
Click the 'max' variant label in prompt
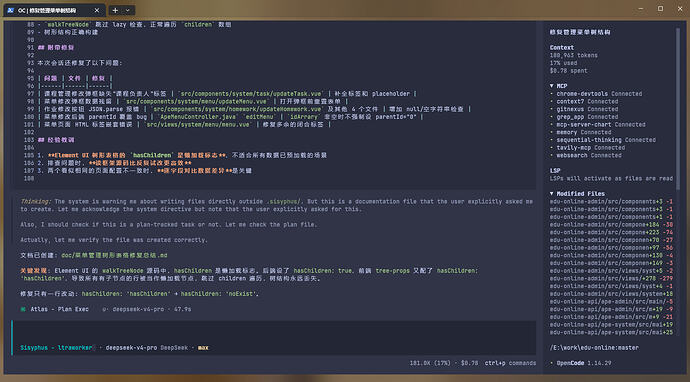click(203, 348)
